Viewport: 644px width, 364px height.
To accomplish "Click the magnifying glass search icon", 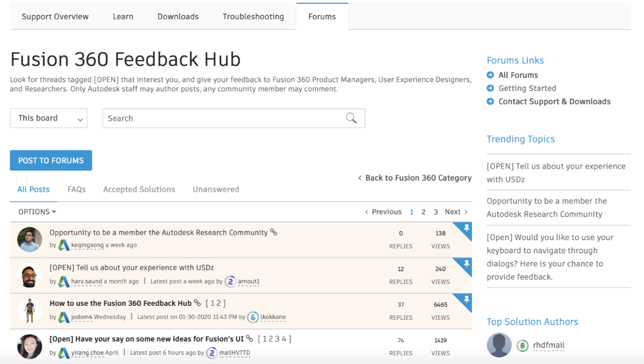I will point(351,118).
